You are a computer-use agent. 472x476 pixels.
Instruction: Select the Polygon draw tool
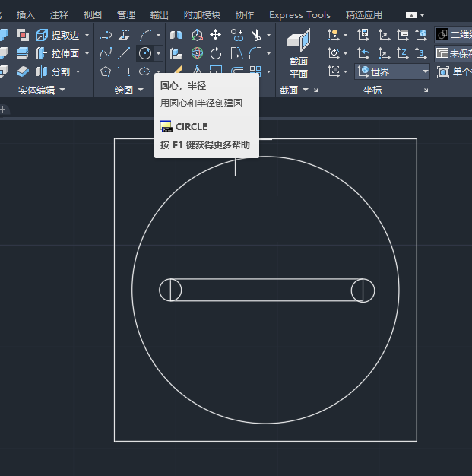click(106, 72)
